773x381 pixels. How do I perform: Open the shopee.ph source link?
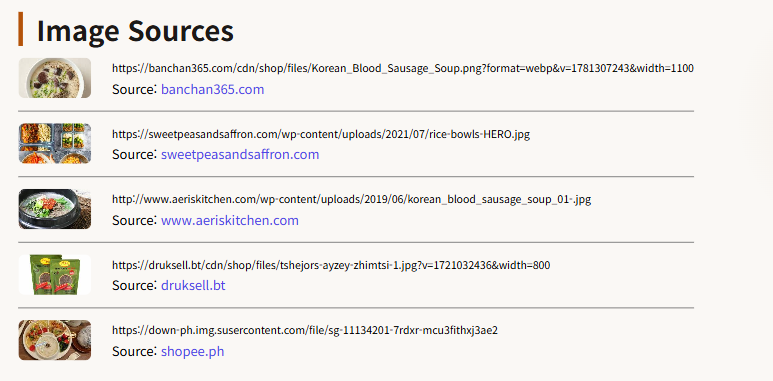coord(193,351)
